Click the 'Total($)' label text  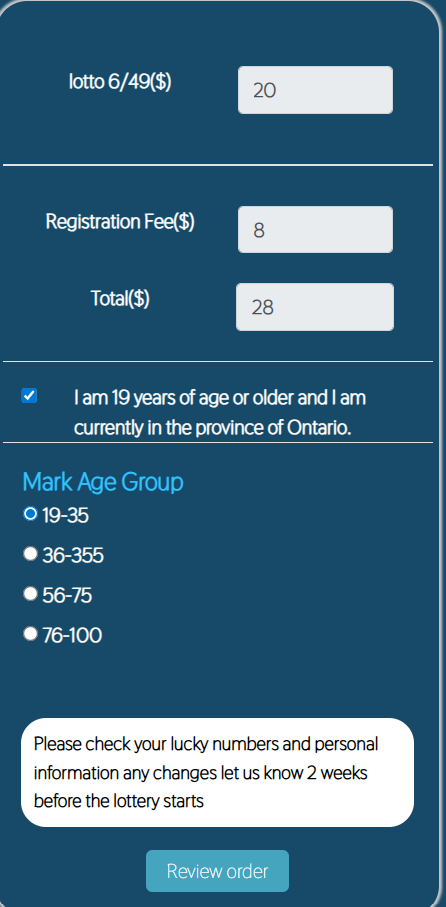120,298
